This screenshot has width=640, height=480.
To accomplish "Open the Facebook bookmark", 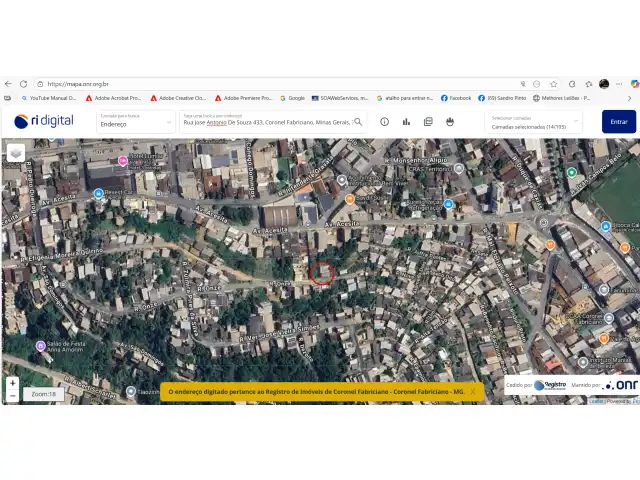I will tap(455, 98).
